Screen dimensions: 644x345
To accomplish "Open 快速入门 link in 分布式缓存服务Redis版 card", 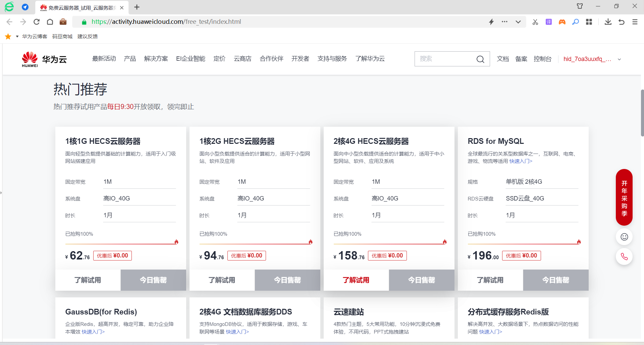I will [x=491, y=332].
